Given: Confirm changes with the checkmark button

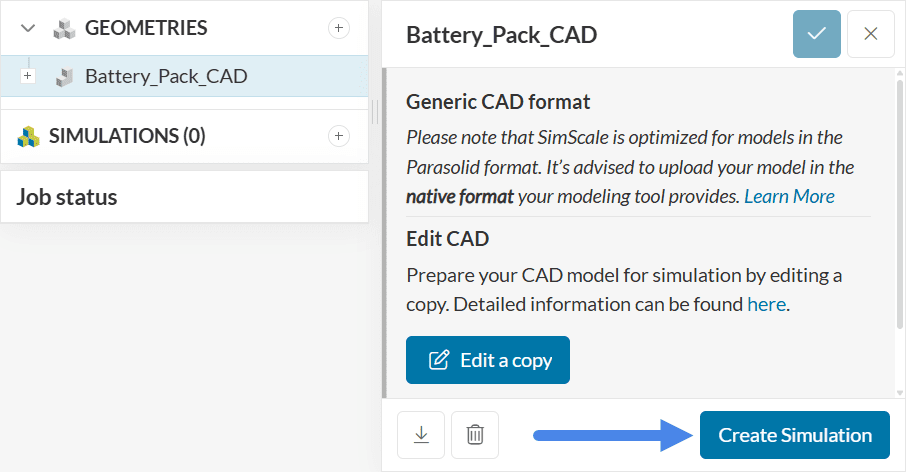Looking at the screenshot, I should tap(817, 34).
